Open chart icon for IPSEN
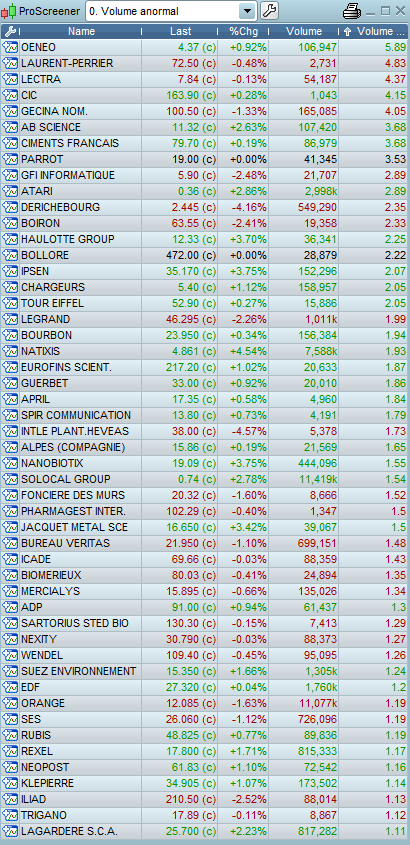 coord(11,271)
